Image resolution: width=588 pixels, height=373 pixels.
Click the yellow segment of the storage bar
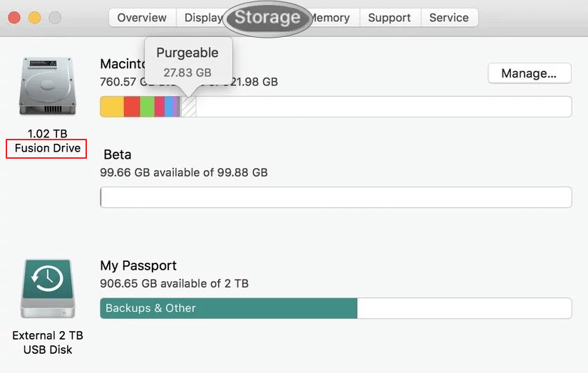(x=112, y=107)
